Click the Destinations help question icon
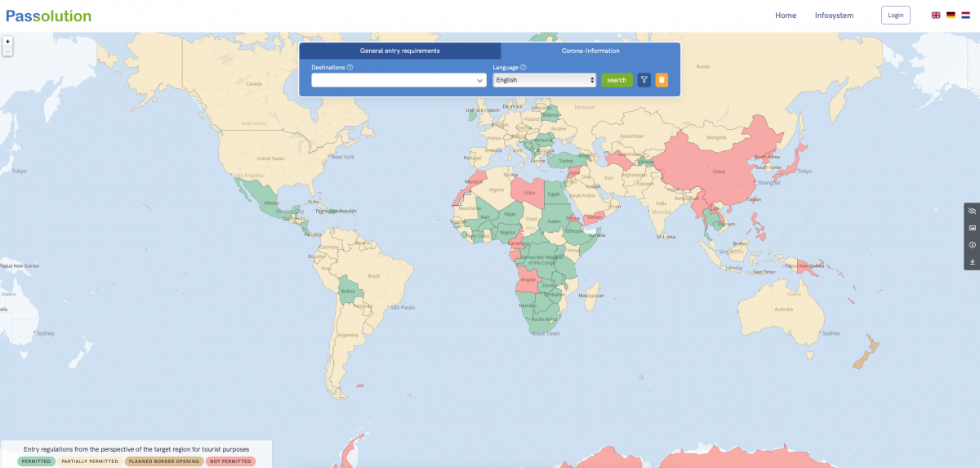Viewport: 980px width, 468px height. click(x=350, y=68)
